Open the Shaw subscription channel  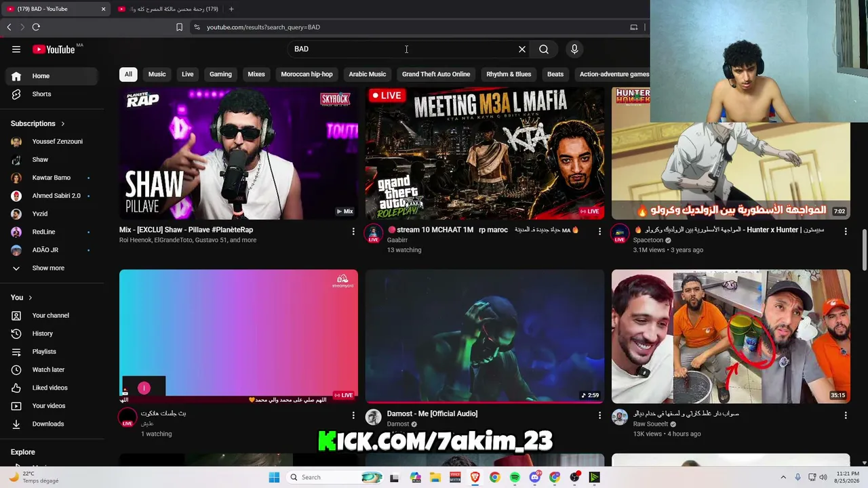pyautogui.click(x=52, y=160)
